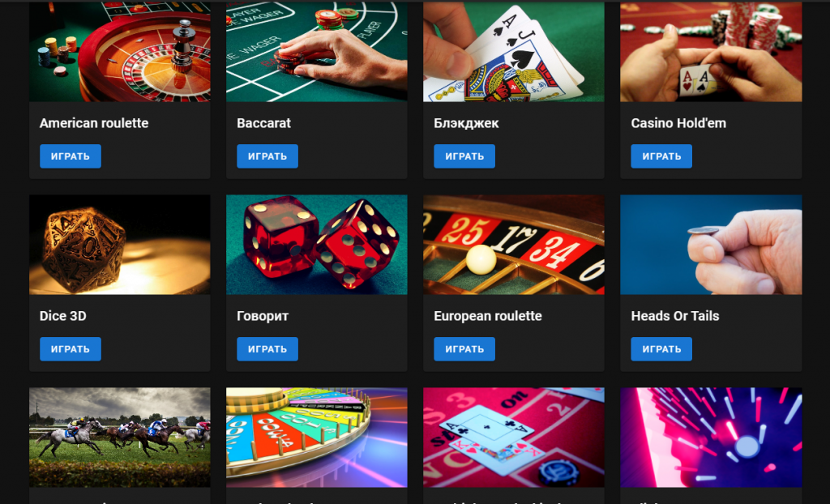
Task: Select the golden Dice 3D image
Action: click(x=120, y=245)
